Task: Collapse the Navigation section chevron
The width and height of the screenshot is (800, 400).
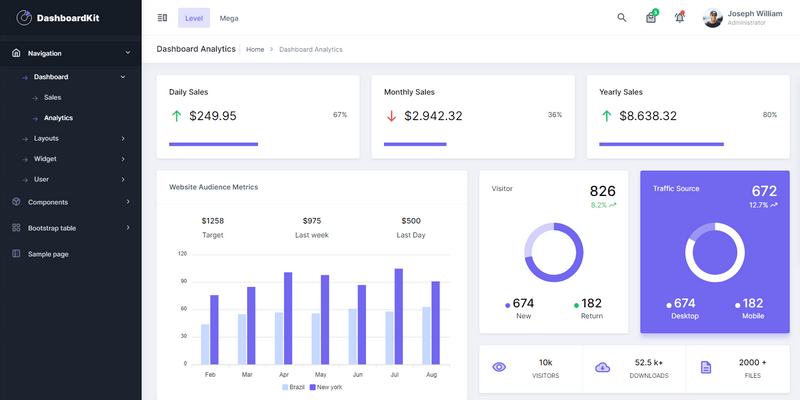Action: [128, 53]
